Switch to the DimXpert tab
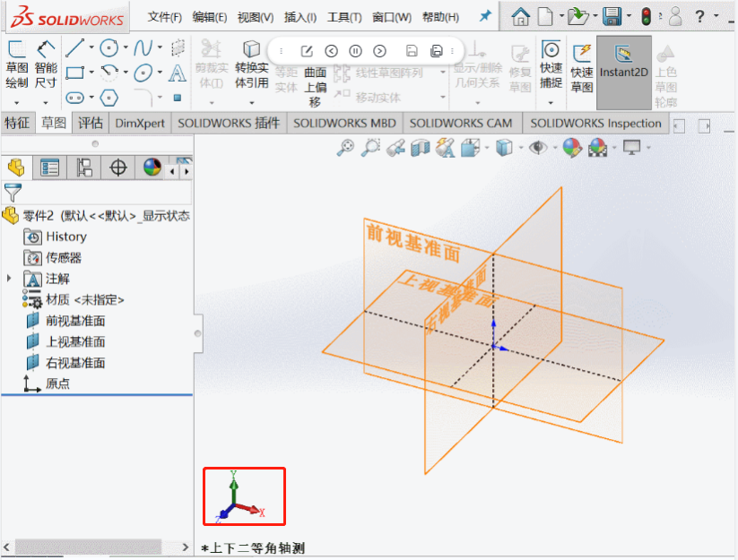This screenshot has width=738, height=560. (140, 123)
